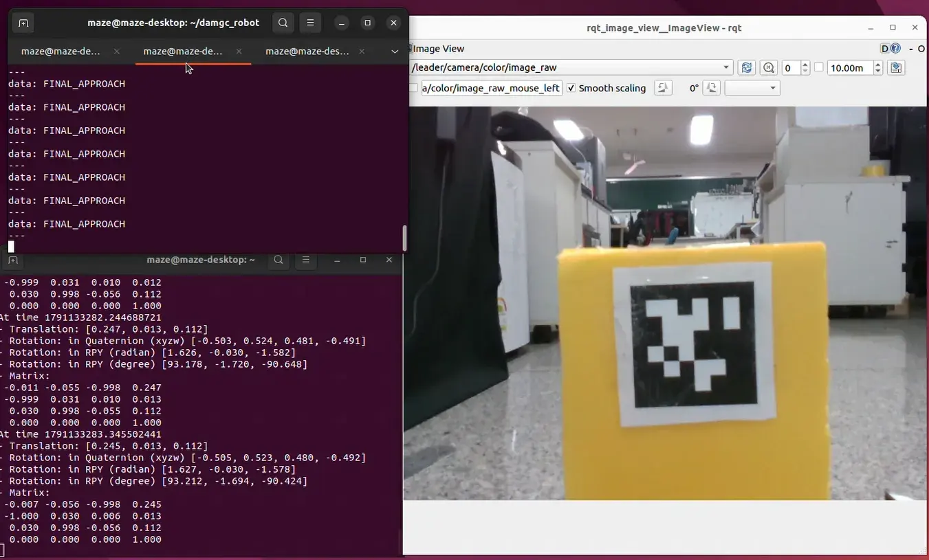Click the last FINAL_APPROACH data line

click(x=67, y=224)
